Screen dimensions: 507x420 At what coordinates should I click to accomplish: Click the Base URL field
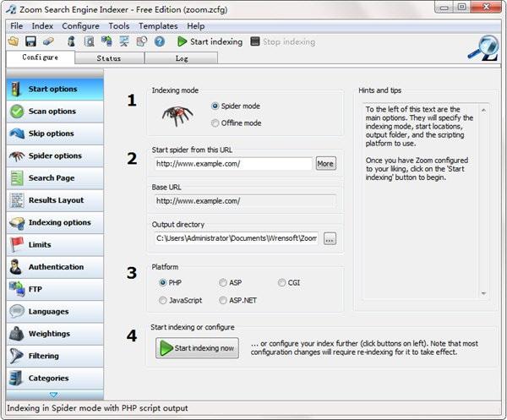pyautogui.click(x=245, y=201)
